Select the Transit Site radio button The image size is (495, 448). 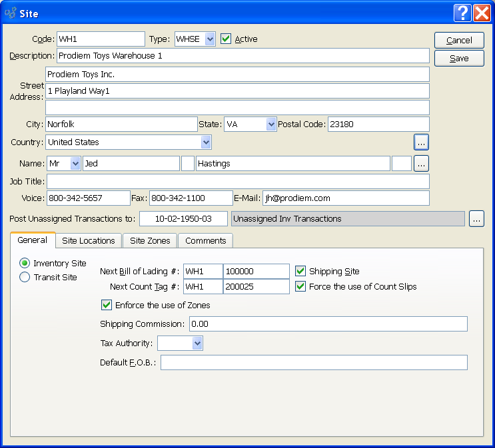tap(25, 278)
